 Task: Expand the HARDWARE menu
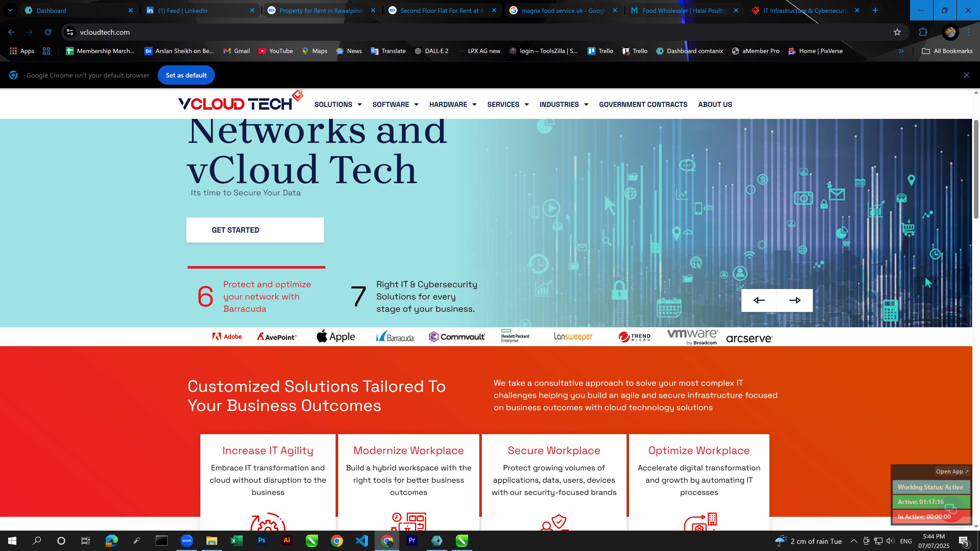coord(453,105)
